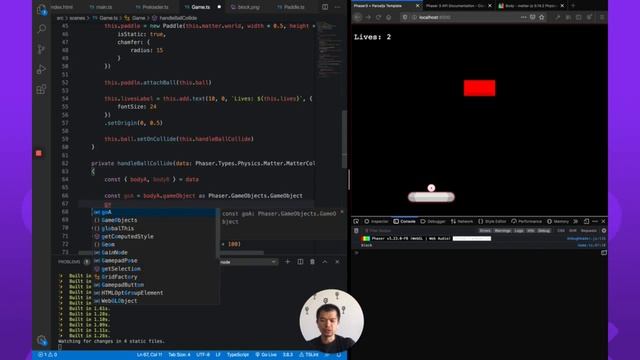
Task: Open the terminal shell selector dropdown
Action: coord(248,262)
